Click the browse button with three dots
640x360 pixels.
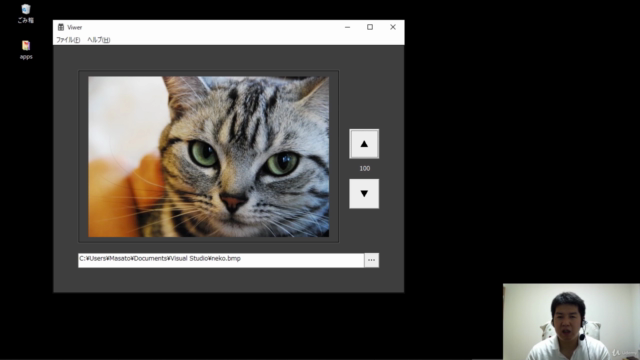click(x=371, y=260)
